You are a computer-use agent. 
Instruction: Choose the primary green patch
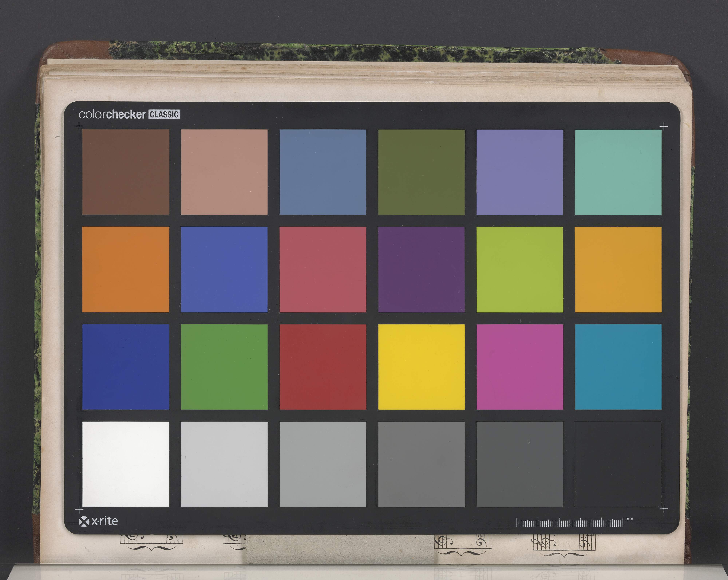(x=224, y=367)
